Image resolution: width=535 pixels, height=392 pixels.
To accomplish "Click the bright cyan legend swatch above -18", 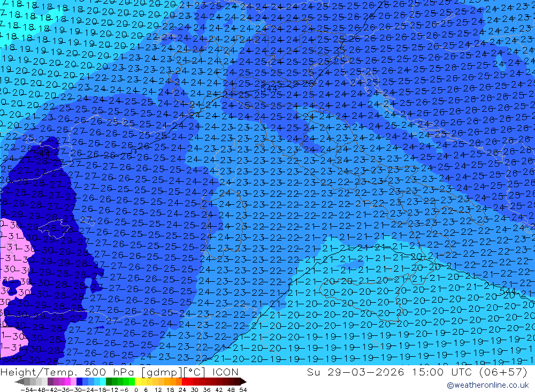I will coord(103,381).
